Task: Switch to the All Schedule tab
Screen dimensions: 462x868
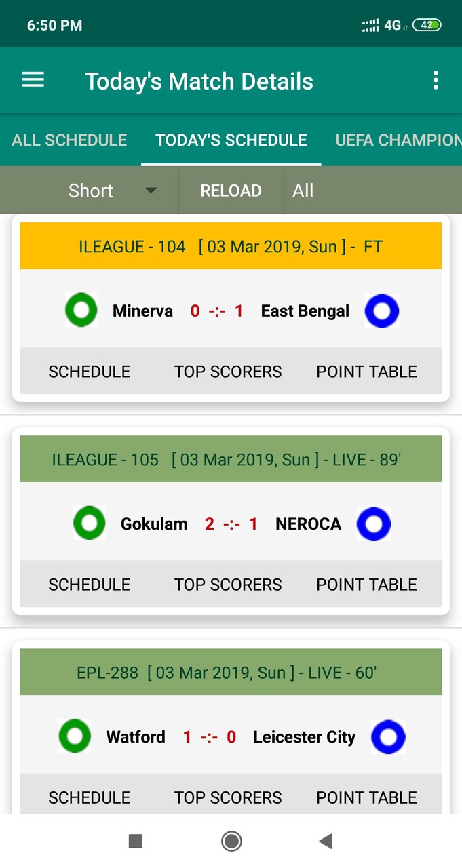Action: [69, 140]
